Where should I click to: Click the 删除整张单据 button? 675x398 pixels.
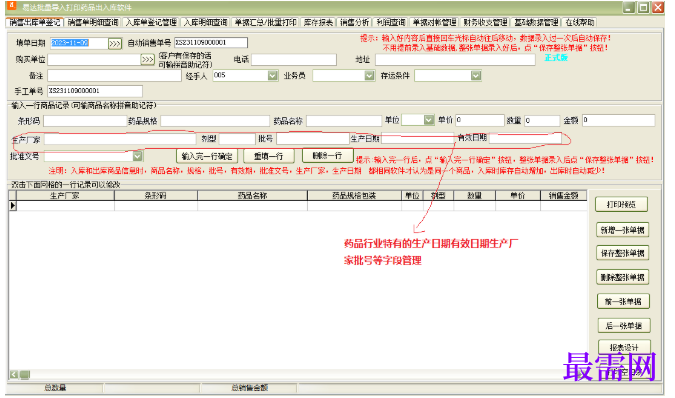pyautogui.click(x=622, y=277)
